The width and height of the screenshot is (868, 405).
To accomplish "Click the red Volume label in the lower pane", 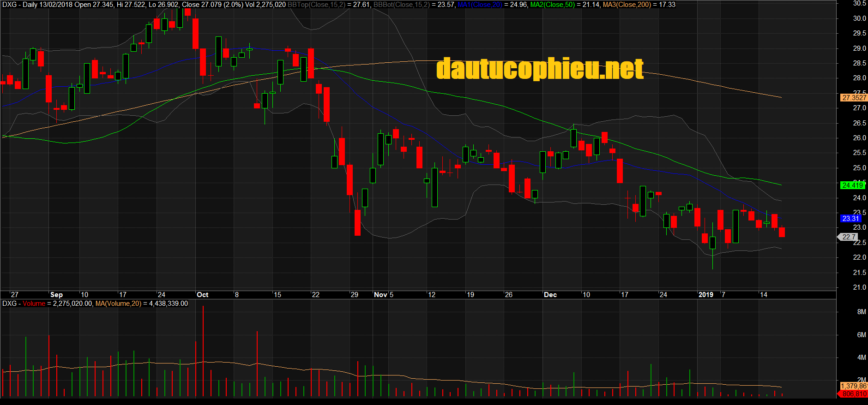I will point(34,304).
